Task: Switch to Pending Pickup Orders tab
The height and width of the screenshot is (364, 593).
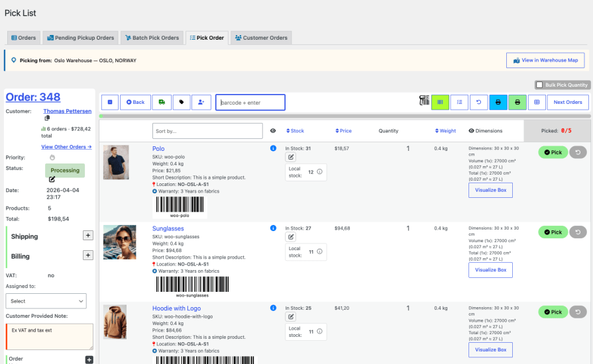Action: 81,38
